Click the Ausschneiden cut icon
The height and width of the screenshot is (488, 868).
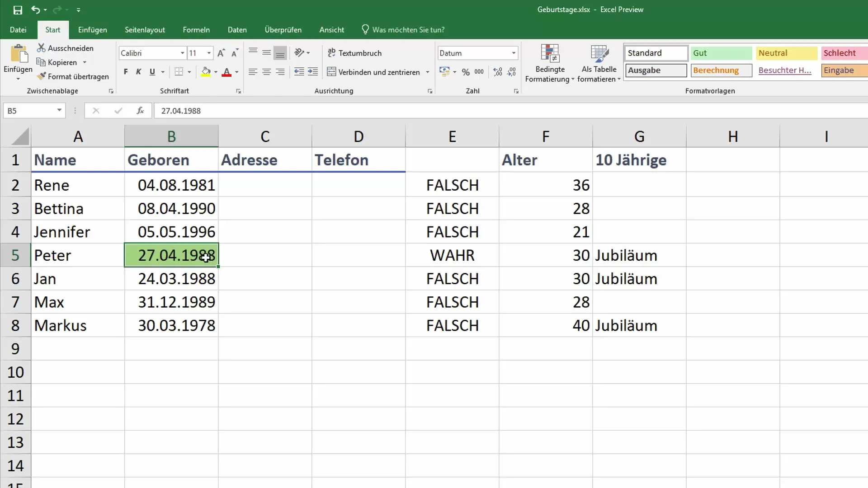point(41,47)
